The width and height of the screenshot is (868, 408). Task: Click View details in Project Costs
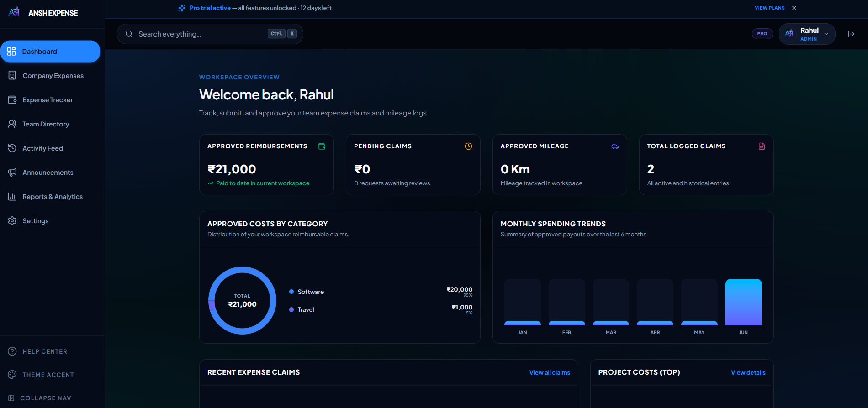coord(748,372)
